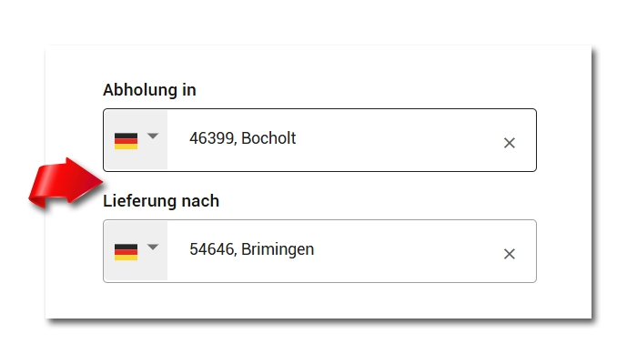Expand the delivery country dropdown arrow
Viewport: 637px width, 364px height.
153,248
